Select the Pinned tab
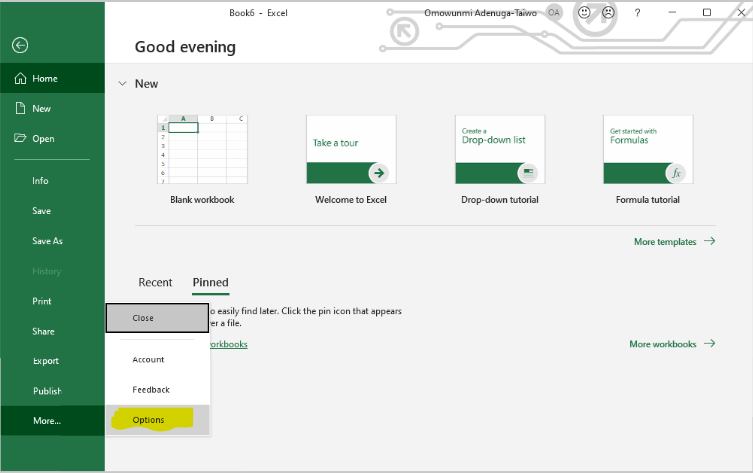This screenshot has width=753, height=473. [x=210, y=282]
